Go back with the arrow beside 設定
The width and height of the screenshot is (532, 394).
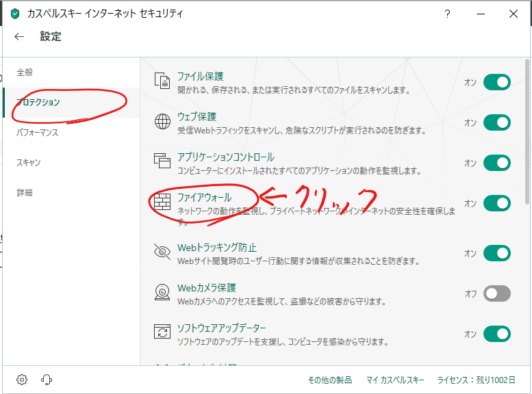click(x=19, y=37)
